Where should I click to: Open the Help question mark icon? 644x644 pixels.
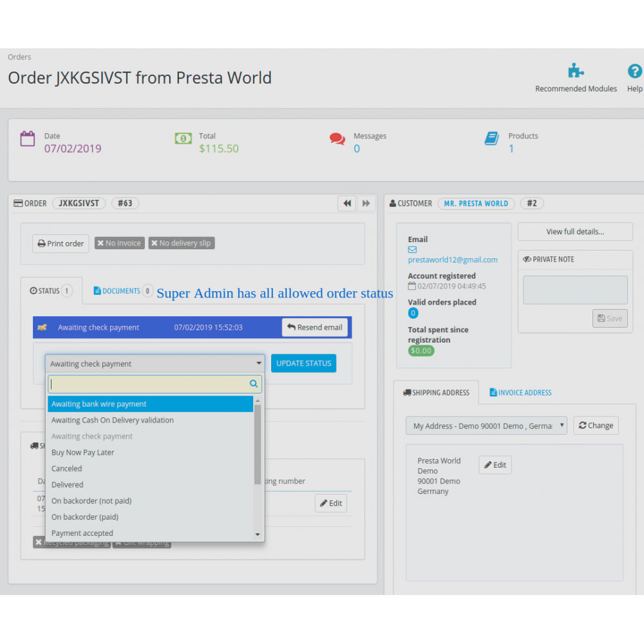(634, 71)
